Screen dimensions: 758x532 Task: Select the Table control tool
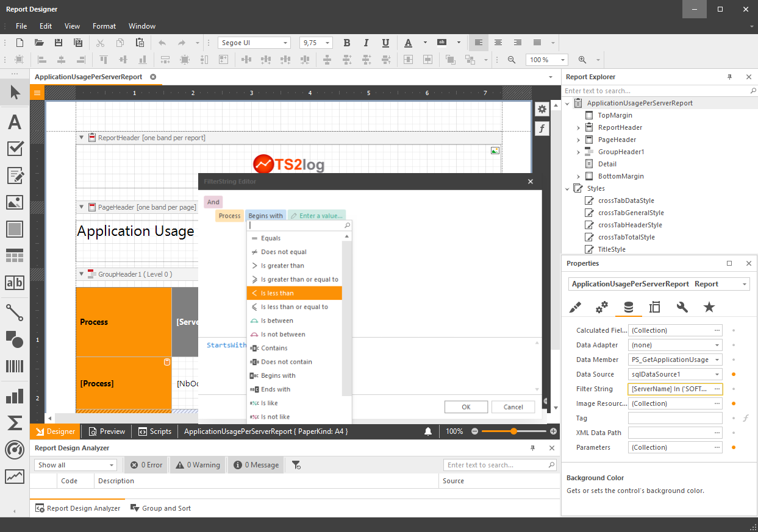click(x=15, y=256)
